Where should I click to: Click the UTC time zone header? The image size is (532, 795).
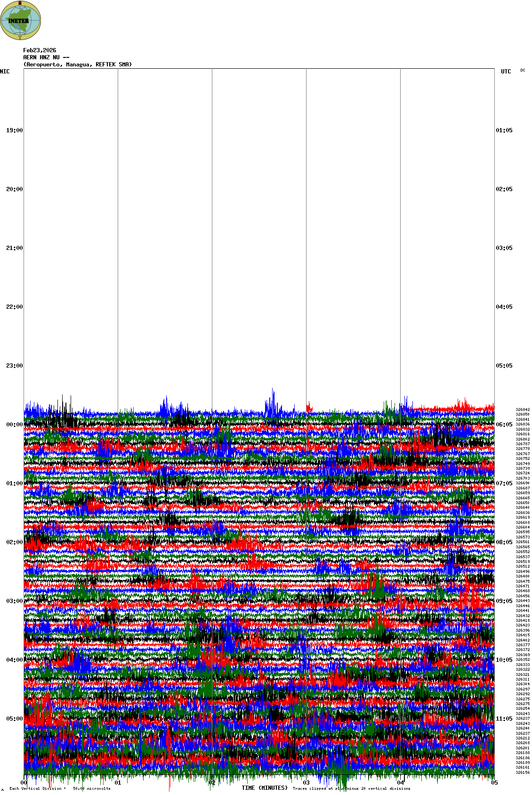[x=506, y=72]
